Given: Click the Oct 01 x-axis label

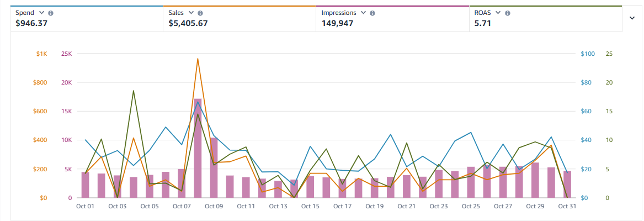Looking at the screenshot, I should 85,206.
